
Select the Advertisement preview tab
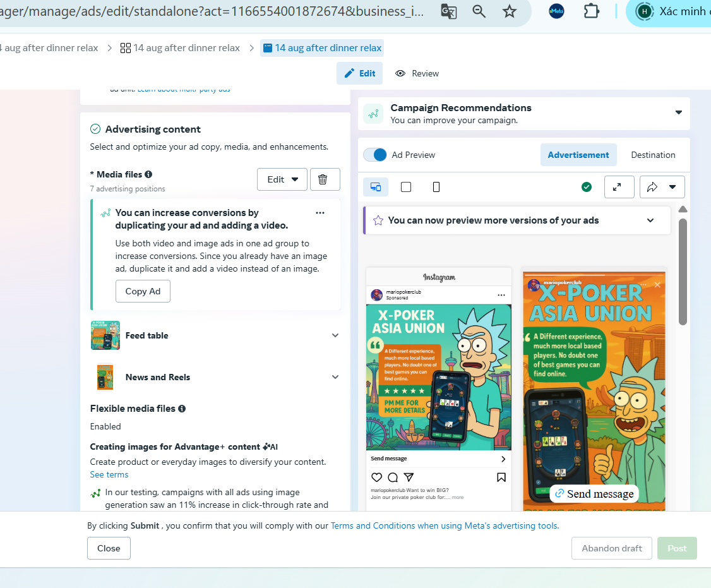coord(578,155)
